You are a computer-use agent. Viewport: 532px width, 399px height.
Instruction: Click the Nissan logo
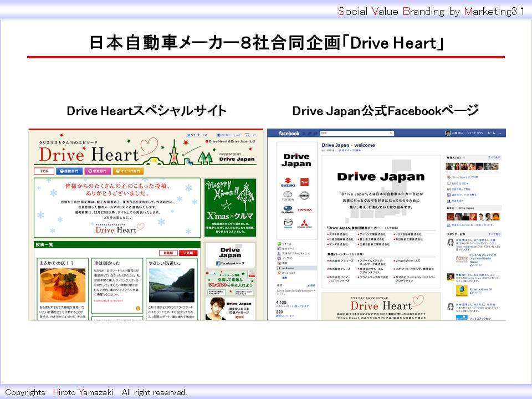pyautogui.click(x=304, y=196)
